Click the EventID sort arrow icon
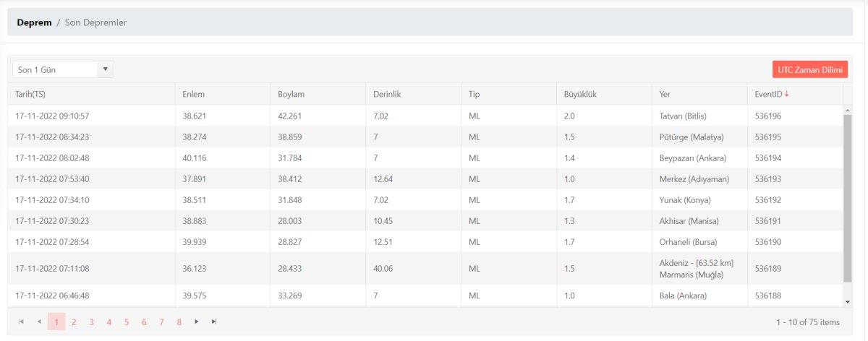Image resolution: width=868 pixels, height=341 pixels. click(787, 94)
